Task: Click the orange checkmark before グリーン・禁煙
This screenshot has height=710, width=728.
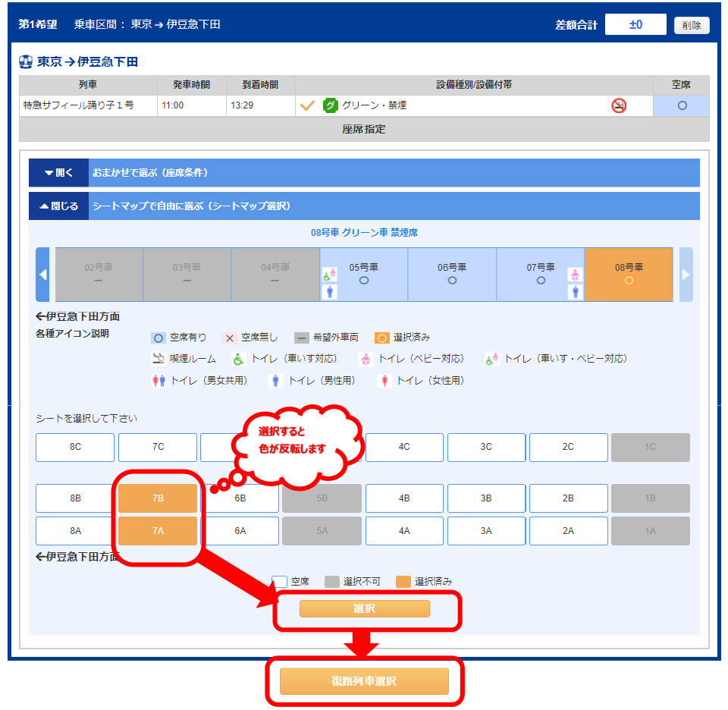Action: pyautogui.click(x=306, y=106)
